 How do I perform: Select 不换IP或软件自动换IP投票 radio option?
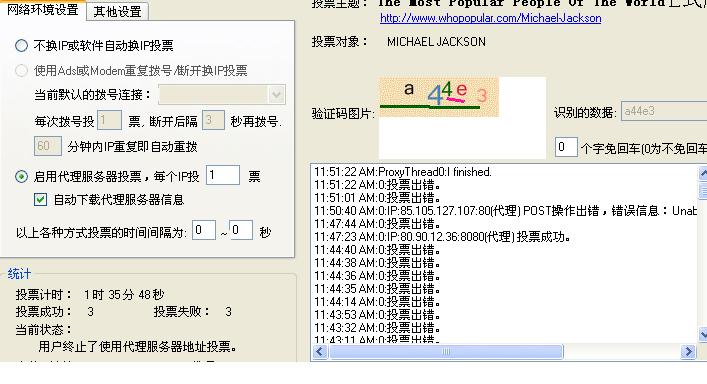click(21, 46)
